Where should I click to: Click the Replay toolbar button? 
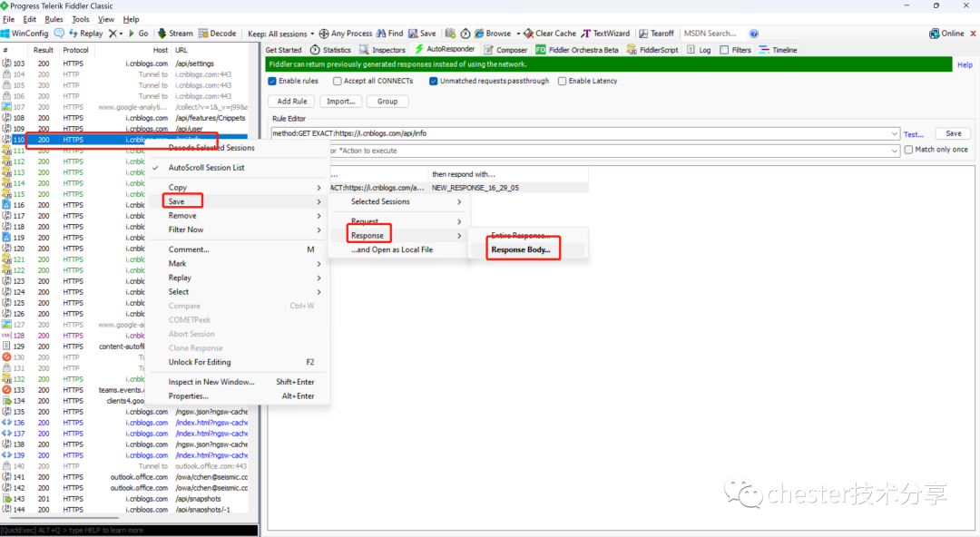point(85,34)
